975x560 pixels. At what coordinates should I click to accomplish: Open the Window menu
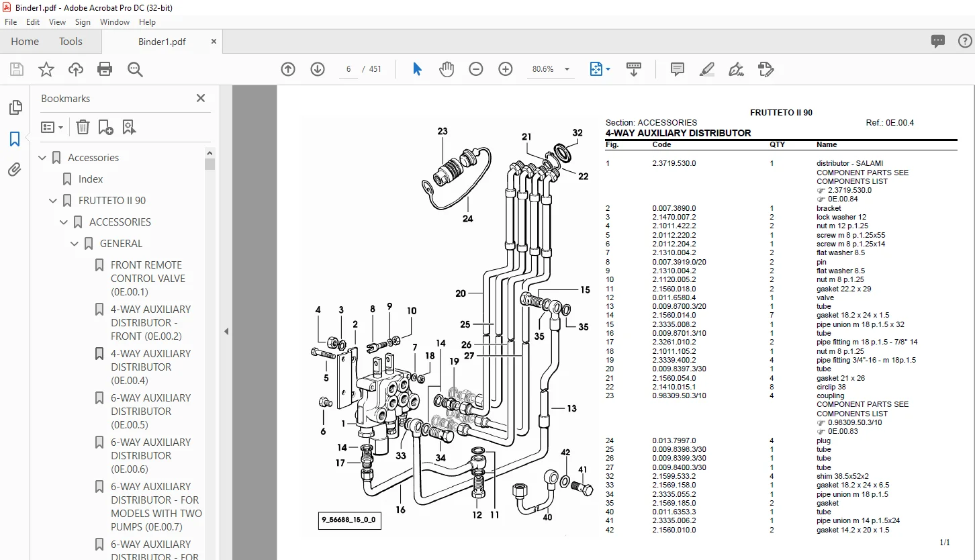coord(115,22)
